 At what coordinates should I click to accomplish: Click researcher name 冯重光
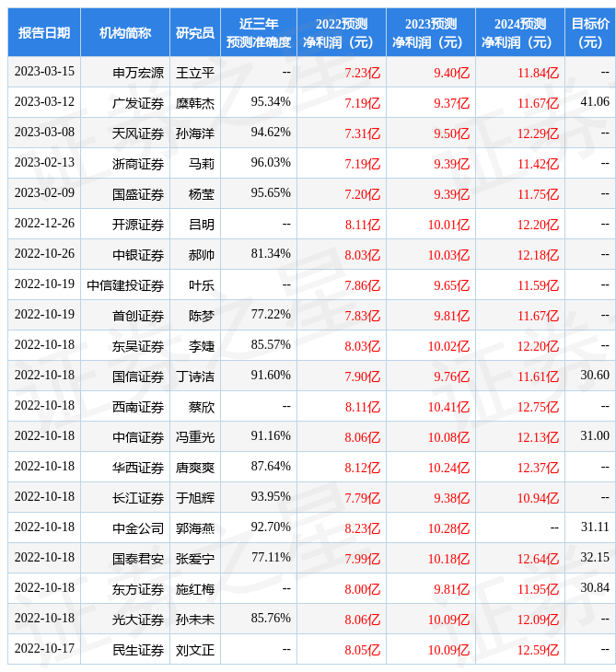[x=195, y=437]
